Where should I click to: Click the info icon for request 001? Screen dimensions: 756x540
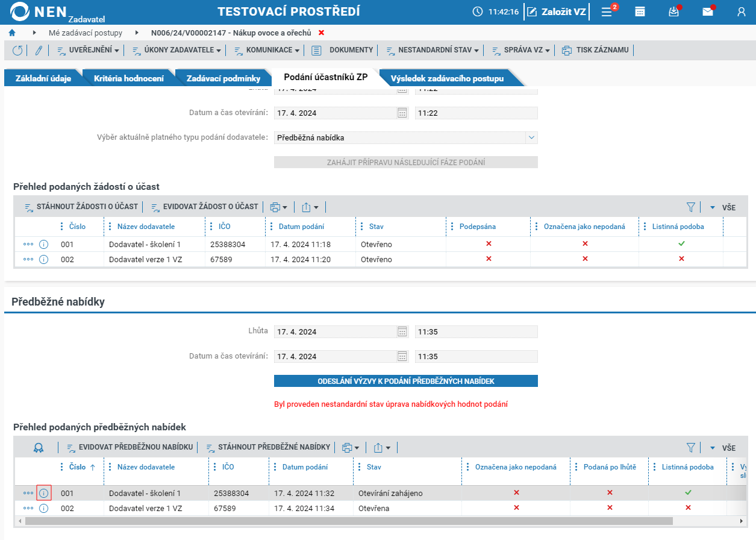tap(43, 245)
